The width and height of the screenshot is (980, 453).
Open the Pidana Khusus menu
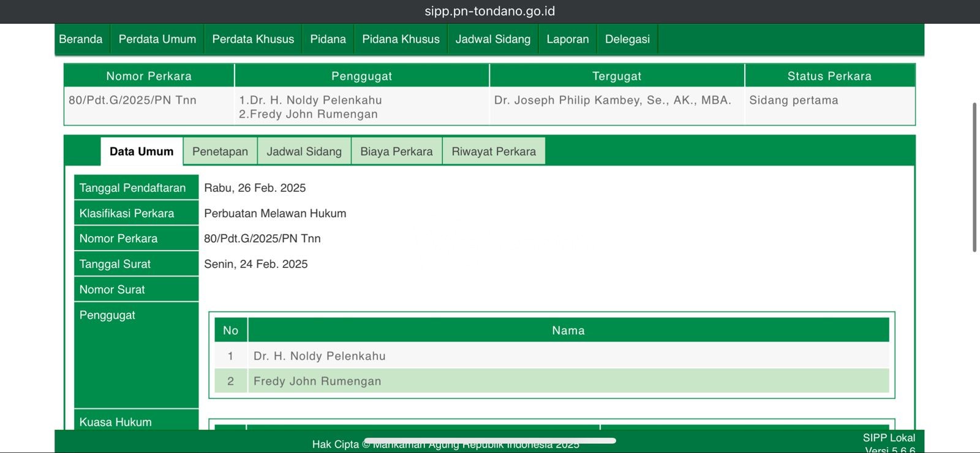coord(401,39)
